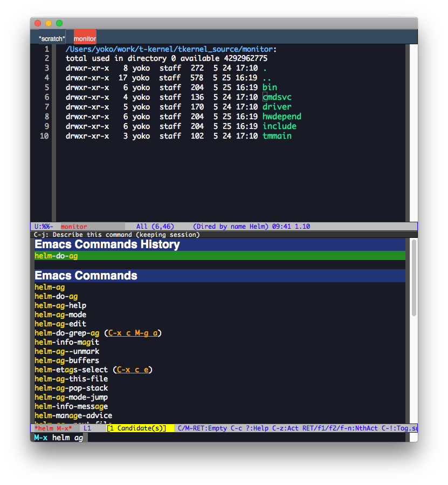
Task: Switch to the *scratch* tab
Action: pyautogui.click(x=51, y=39)
